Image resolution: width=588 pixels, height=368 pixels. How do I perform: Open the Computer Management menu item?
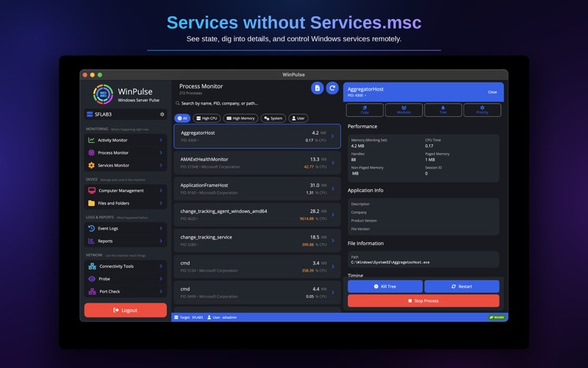126,191
